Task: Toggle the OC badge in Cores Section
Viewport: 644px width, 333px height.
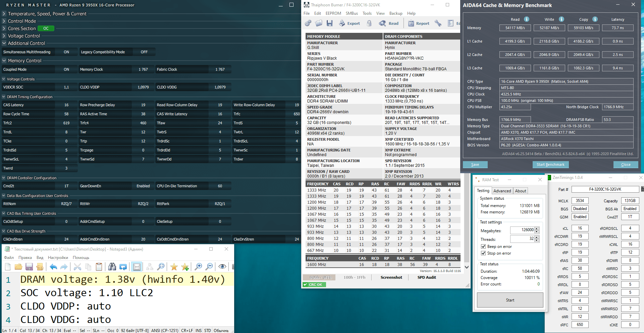Action: tap(46, 28)
